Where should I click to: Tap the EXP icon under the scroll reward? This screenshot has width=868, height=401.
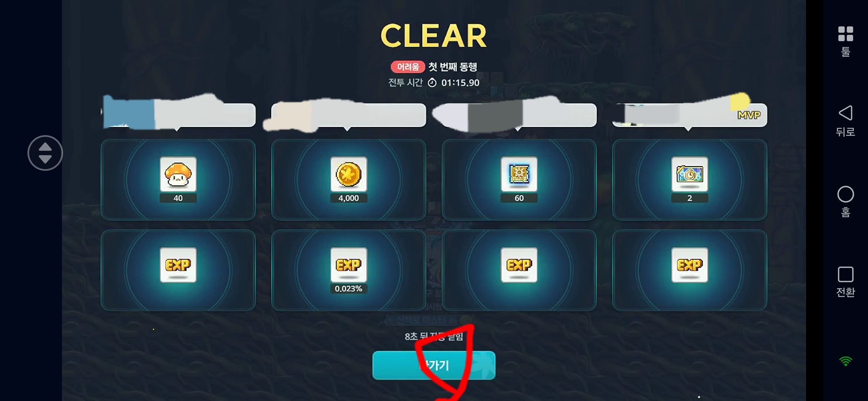(519, 265)
